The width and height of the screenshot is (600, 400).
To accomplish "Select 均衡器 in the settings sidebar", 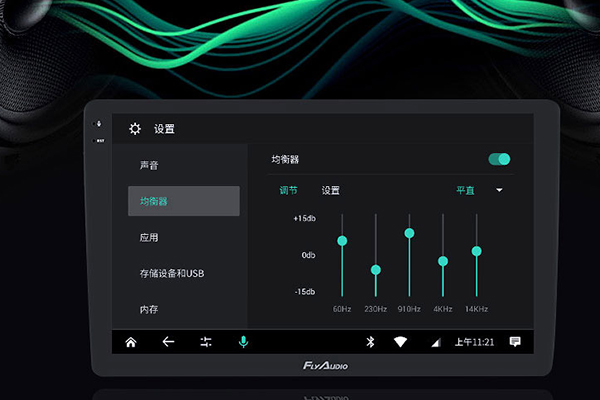I will [184, 201].
